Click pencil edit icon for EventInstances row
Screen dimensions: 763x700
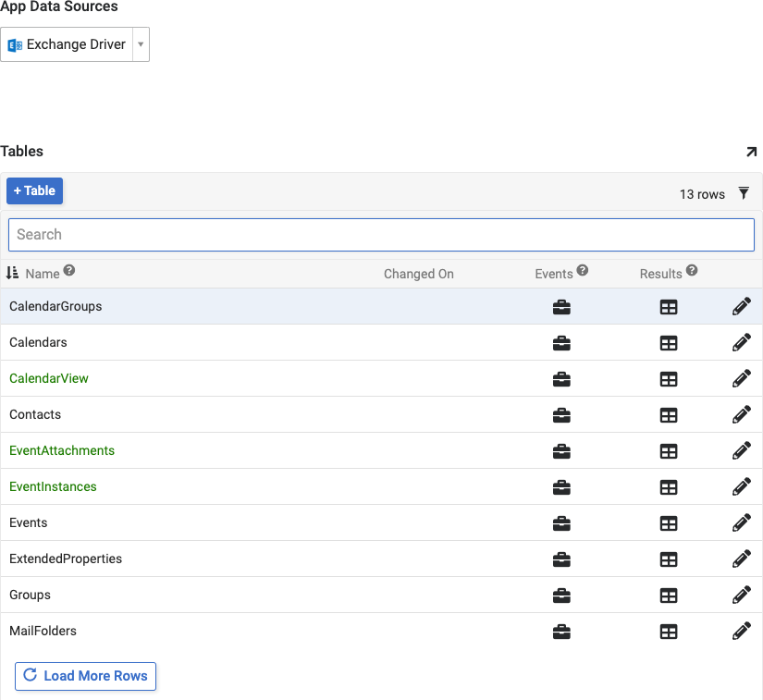point(741,487)
